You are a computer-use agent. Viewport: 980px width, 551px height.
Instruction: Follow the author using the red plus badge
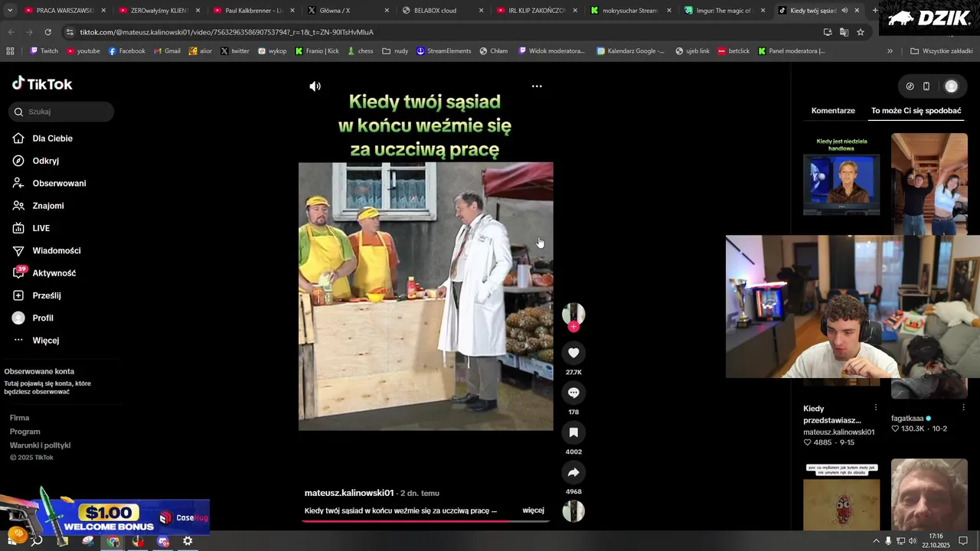[573, 327]
